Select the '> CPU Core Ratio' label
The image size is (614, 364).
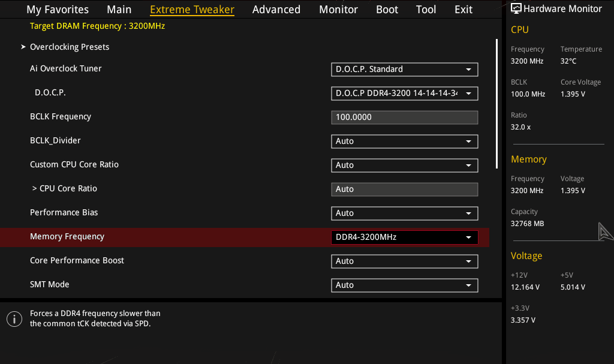click(x=65, y=188)
